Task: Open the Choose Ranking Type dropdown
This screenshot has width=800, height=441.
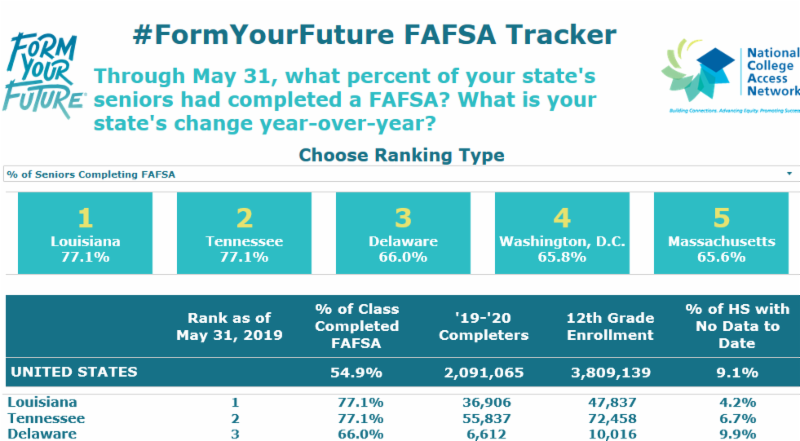Action: (400, 175)
